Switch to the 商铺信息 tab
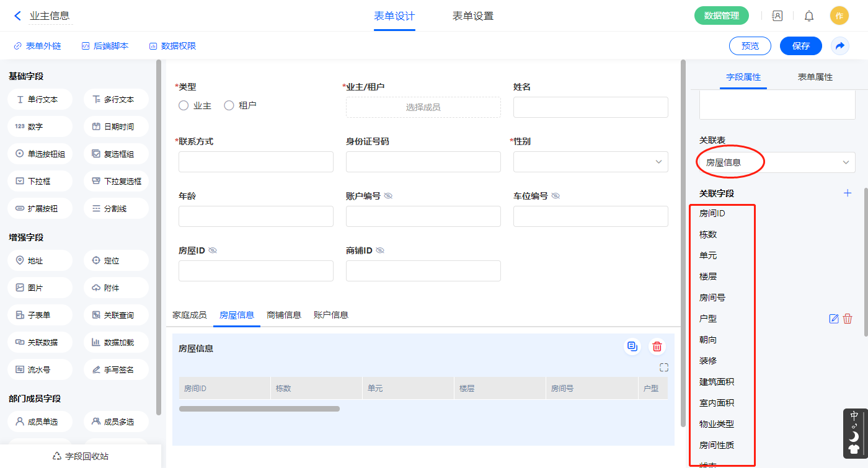This screenshot has width=868, height=468. click(x=283, y=315)
